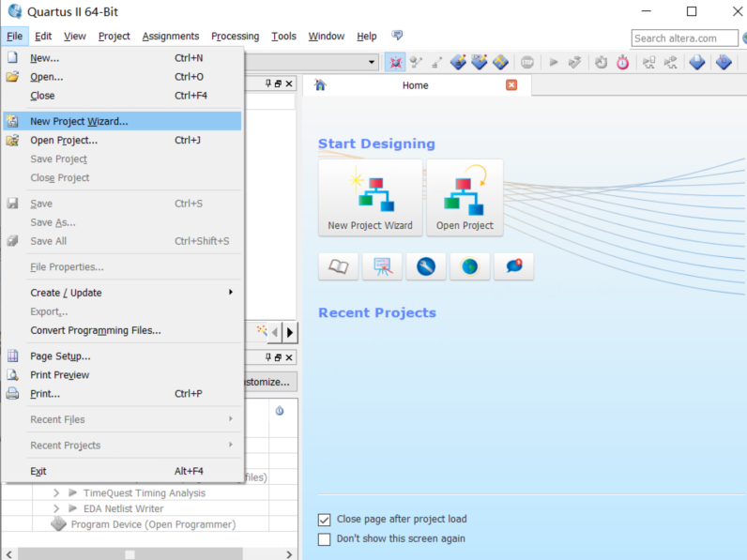Click the blue wrench support icon

[x=426, y=266]
